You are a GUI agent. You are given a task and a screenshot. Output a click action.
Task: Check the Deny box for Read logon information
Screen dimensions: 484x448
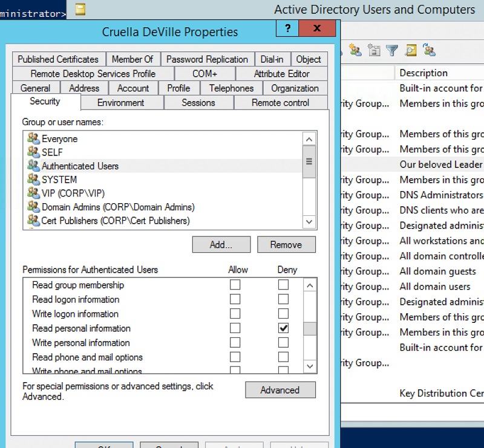pyautogui.click(x=284, y=299)
